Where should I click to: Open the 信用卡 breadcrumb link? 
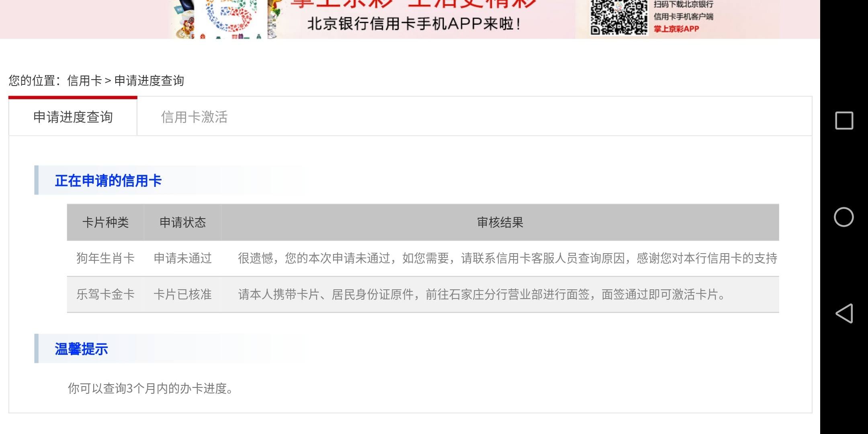(x=84, y=80)
